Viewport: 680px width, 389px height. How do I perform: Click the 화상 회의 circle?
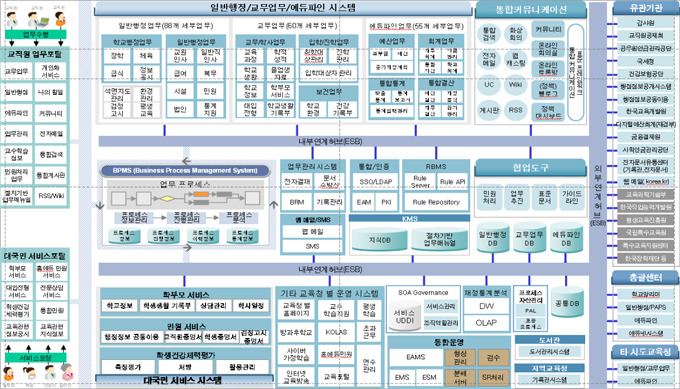(x=516, y=34)
